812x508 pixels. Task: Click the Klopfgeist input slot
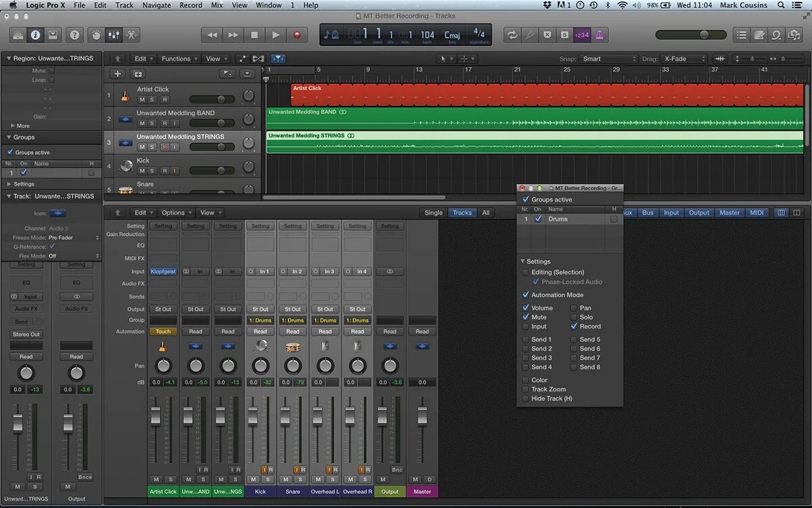[x=163, y=272]
